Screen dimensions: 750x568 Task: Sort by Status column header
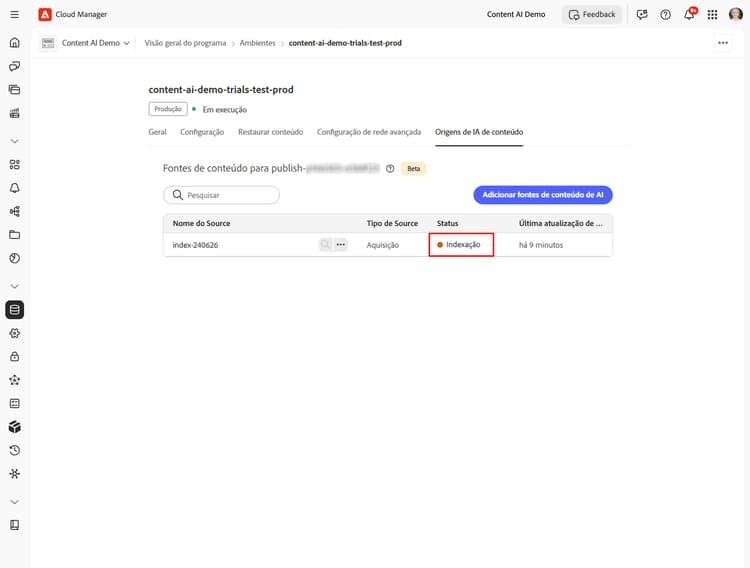click(447, 223)
